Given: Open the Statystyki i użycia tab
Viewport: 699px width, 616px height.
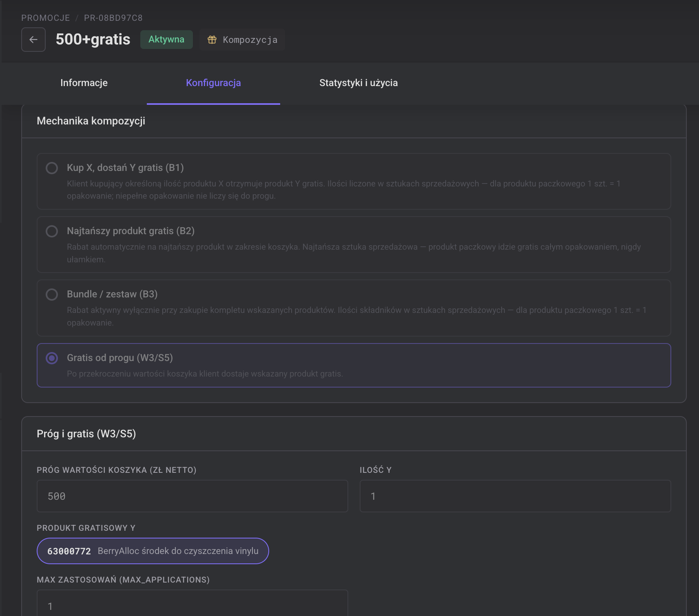Looking at the screenshot, I should (x=358, y=83).
